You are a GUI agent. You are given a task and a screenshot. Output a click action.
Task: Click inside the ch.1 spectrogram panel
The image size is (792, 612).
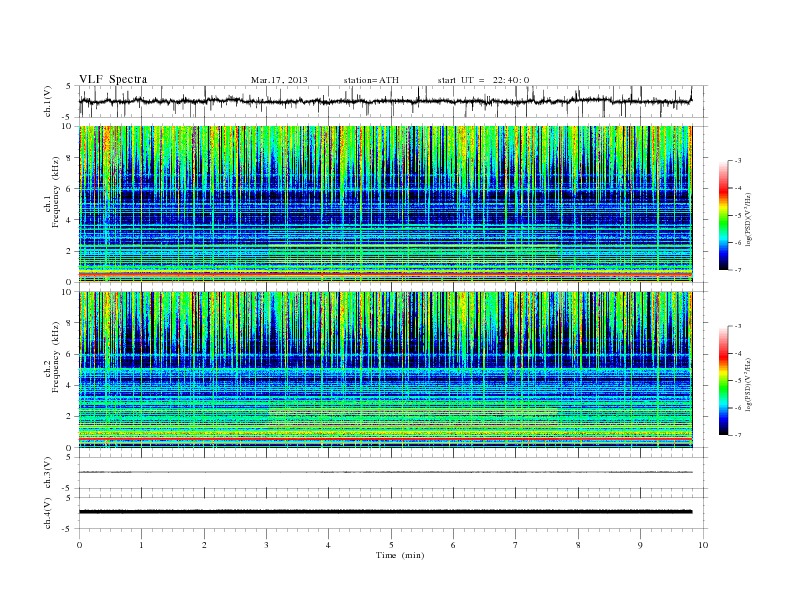pos(385,204)
